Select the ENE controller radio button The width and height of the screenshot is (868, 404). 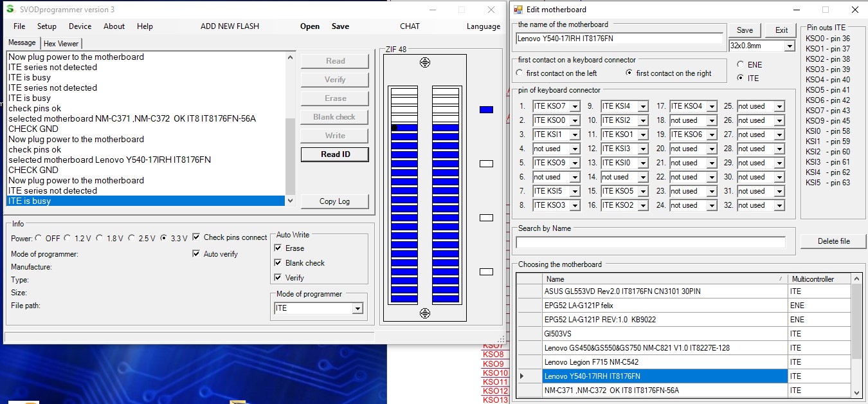[x=741, y=65]
